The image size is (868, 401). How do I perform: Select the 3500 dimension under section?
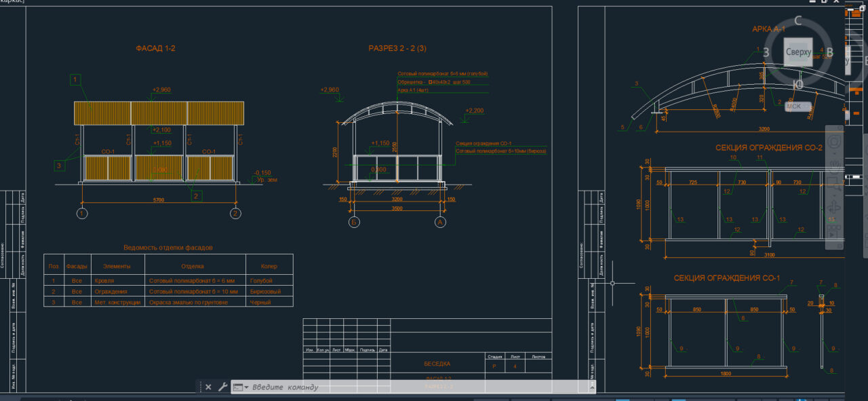[x=397, y=209]
